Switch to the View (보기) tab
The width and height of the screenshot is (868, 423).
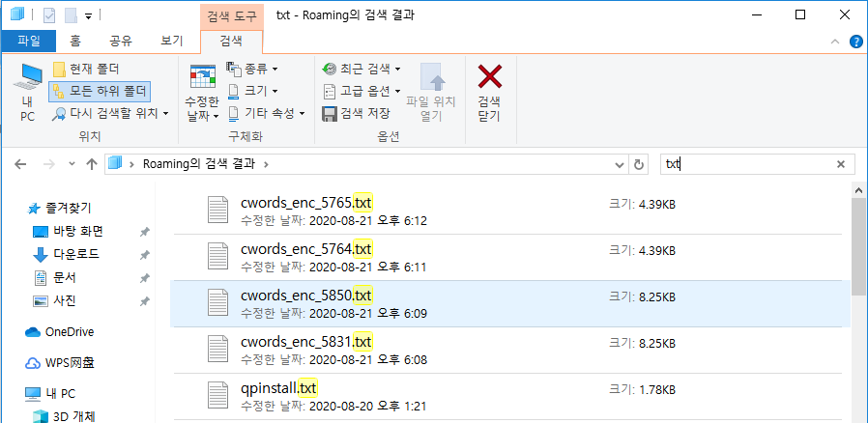pyautogui.click(x=172, y=41)
